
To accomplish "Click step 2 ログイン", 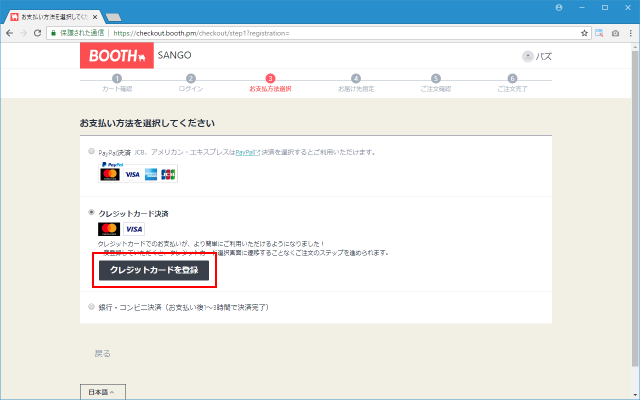I will coord(191,83).
